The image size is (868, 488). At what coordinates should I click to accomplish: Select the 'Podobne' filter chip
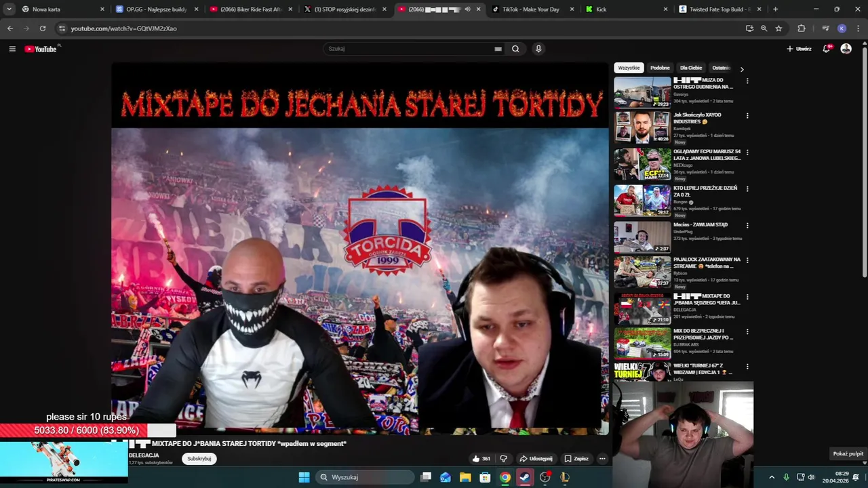(660, 68)
